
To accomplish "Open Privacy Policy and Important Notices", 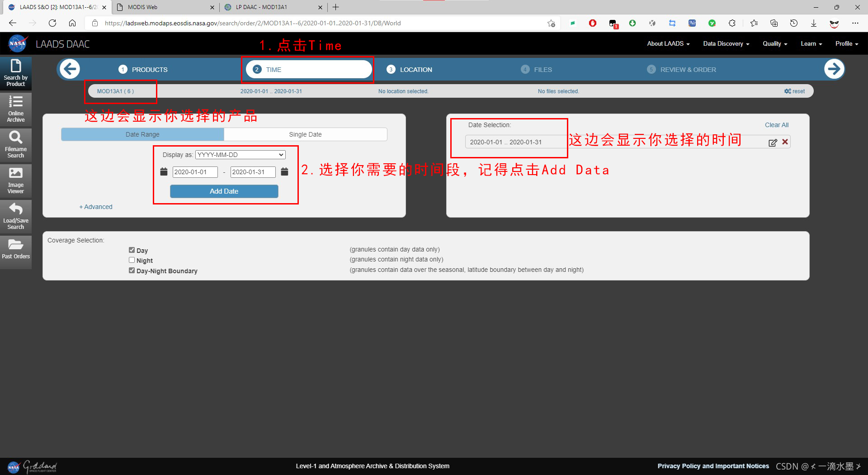I will pos(713,466).
